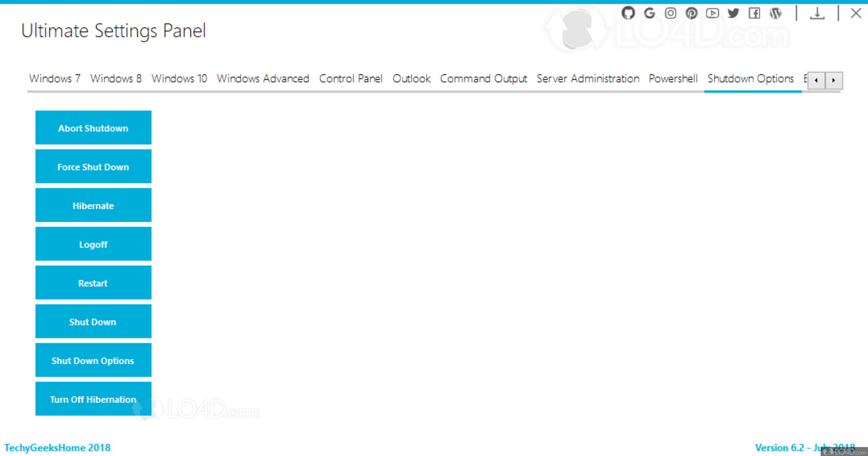The width and height of the screenshot is (868, 456).
Task: Open the Facebook icon
Action: 755,13
